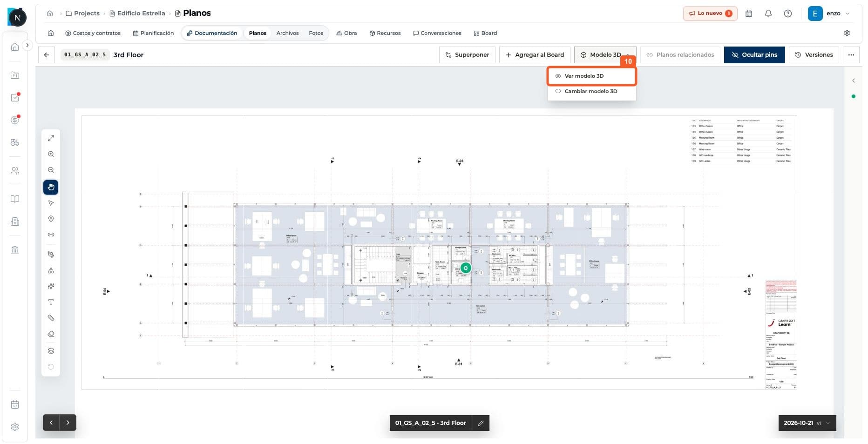Open the three-dot more options menu

point(851,55)
